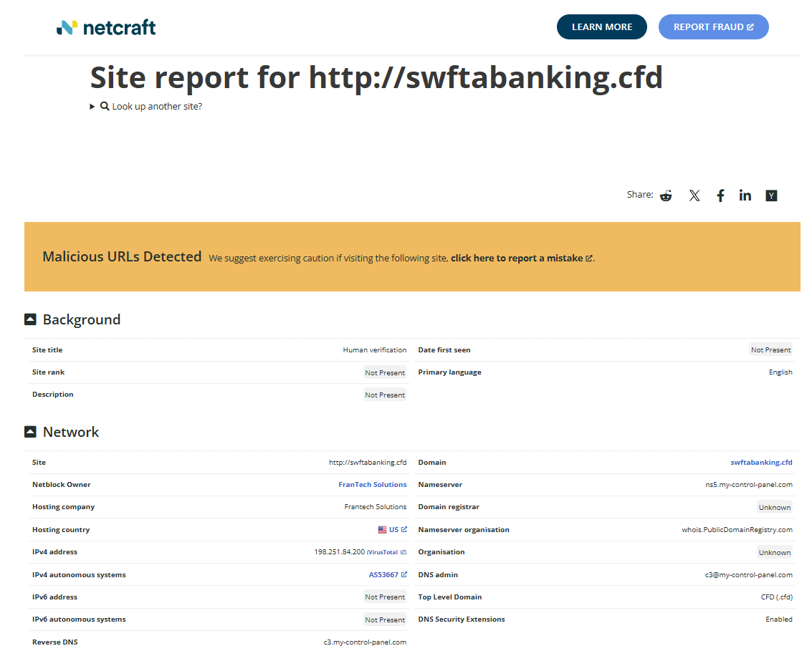Image resolution: width=812 pixels, height=656 pixels.
Task: Click the IPv4 address 198.251.84.200
Action: [x=339, y=552]
